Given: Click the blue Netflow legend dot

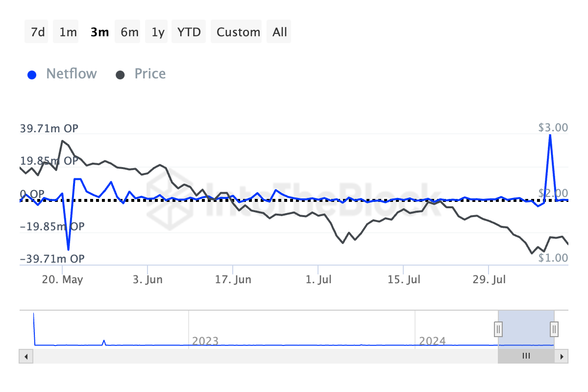Looking at the screenshot, I should pos(32,75).
